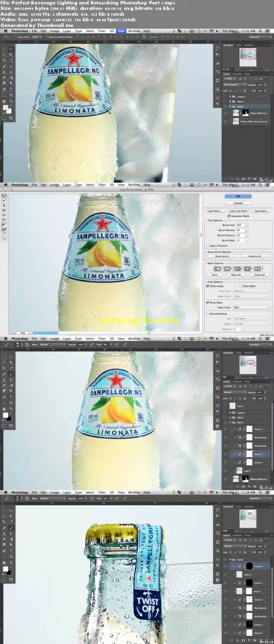The height and width of the screenshot is (644, 274).
Task: Hide Curves 3 layer in 11:24 AM screenshot
Action: point(225,454)
